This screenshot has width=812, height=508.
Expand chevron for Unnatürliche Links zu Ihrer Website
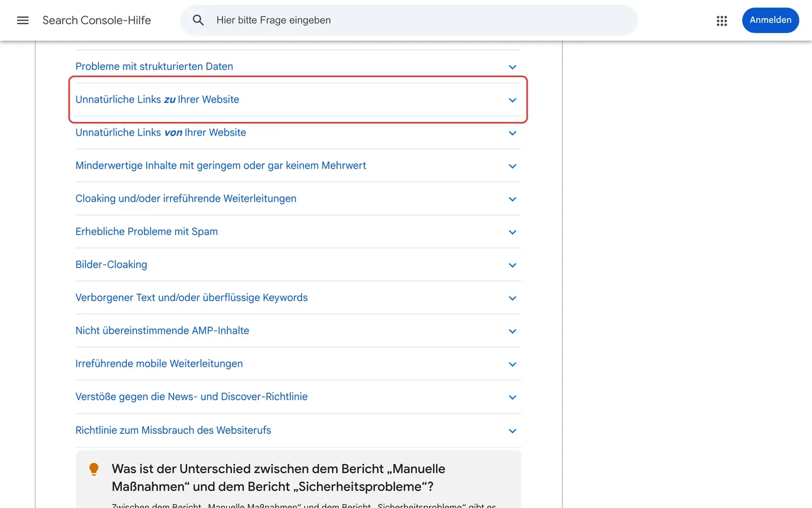[513, 100]
